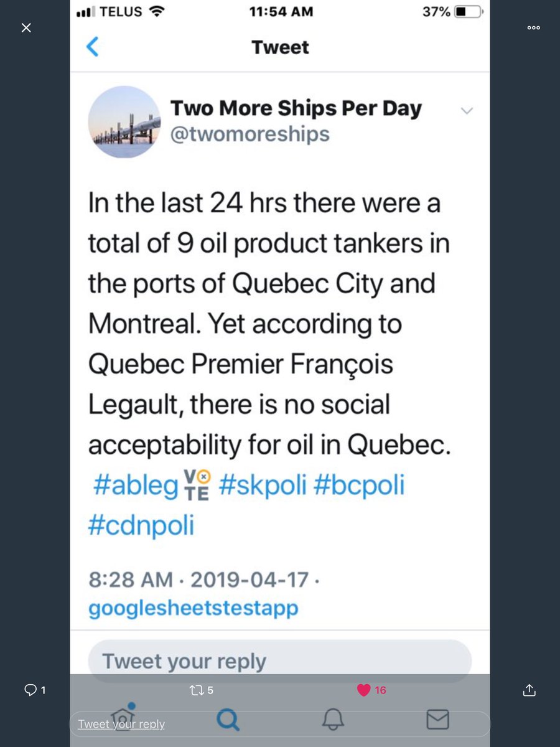Focus the large Tweet your reply field

coord(279,660)
